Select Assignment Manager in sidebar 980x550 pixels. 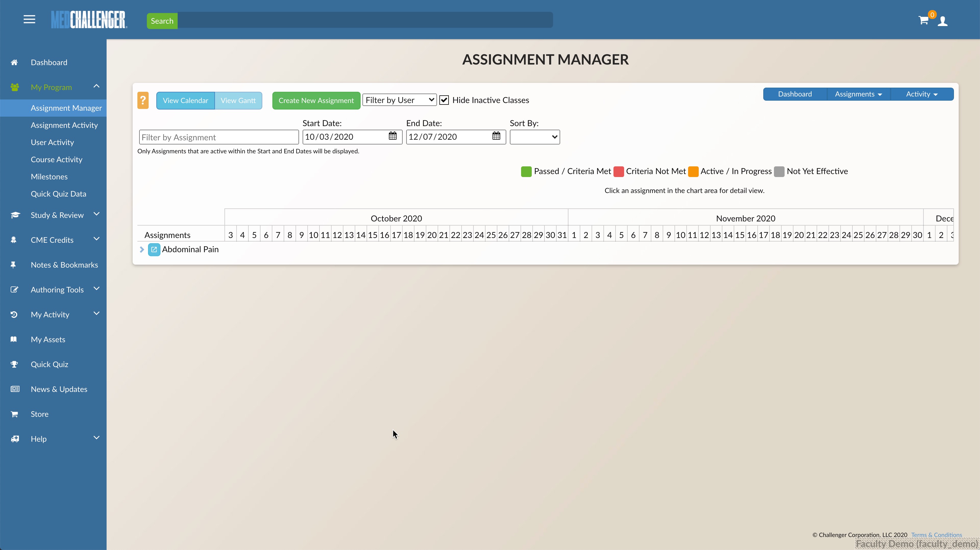point(53,108)
